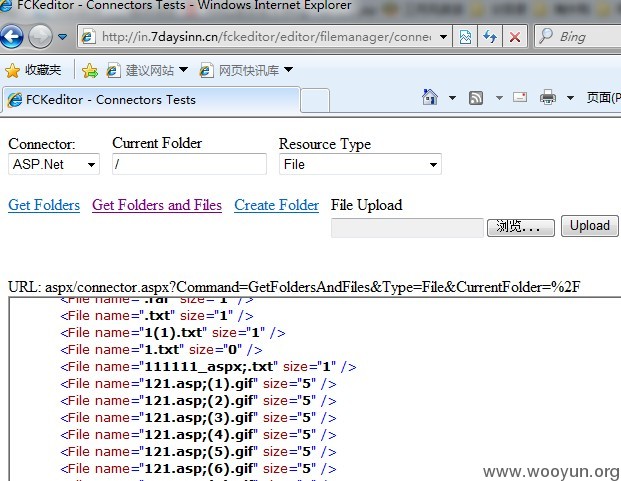Select the "121.asp;(5).gif" file entry

pos(198,452)
